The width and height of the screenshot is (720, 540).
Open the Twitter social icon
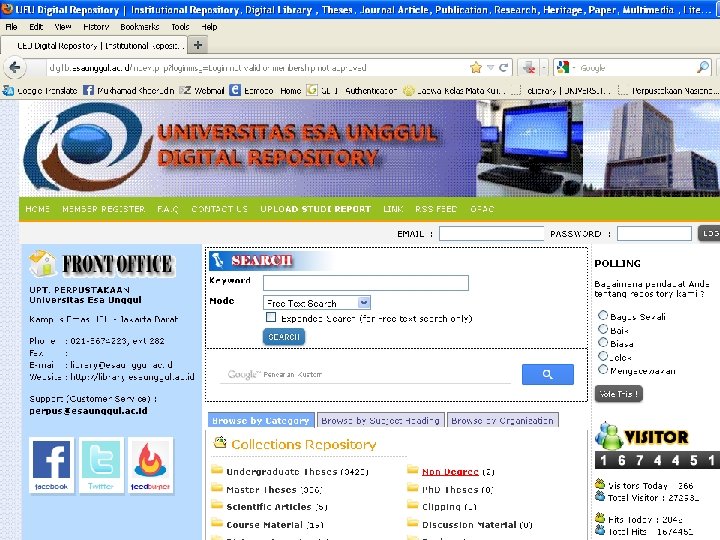(101, 465)
